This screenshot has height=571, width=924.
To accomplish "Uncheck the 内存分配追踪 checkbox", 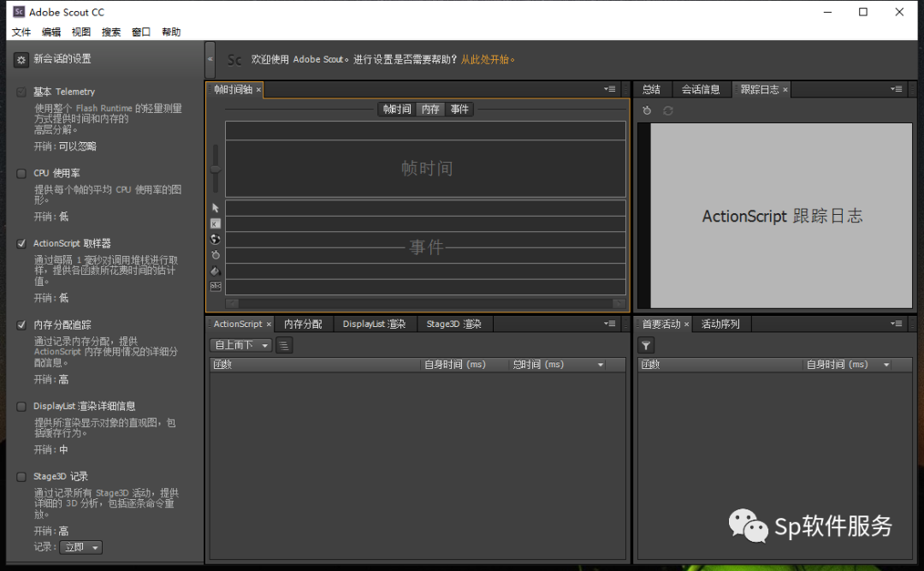I will (x=21, y=325).
